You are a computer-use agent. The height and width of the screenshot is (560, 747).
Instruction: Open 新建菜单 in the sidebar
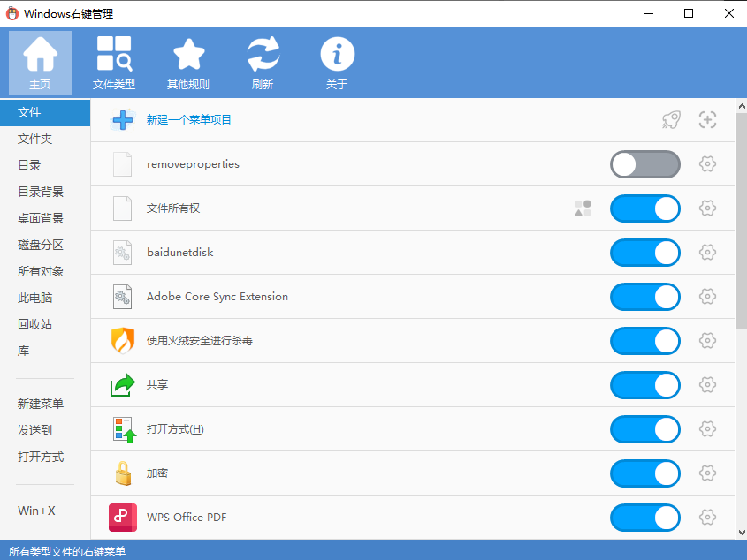[45, 404]
